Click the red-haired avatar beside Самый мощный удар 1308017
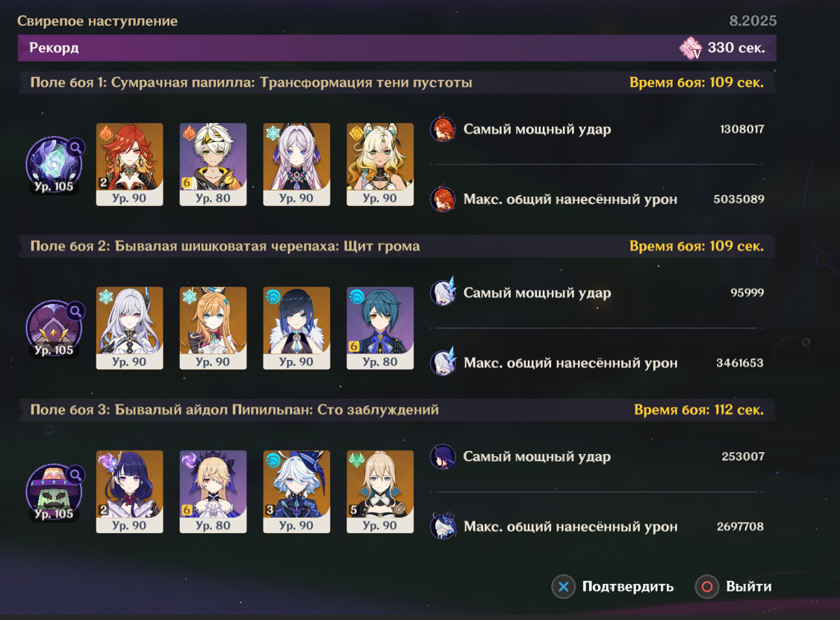The image size is (840, 620). pos(443,128)
